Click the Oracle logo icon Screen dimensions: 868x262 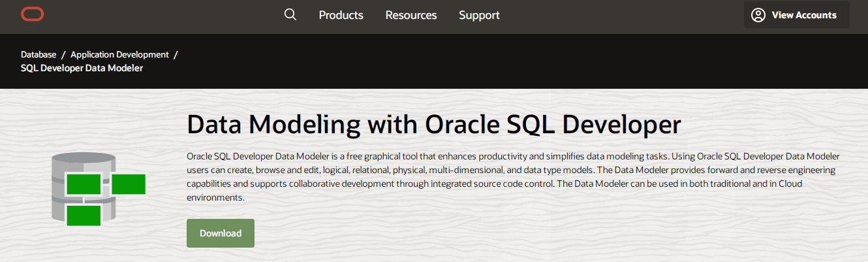click(32, 14)
